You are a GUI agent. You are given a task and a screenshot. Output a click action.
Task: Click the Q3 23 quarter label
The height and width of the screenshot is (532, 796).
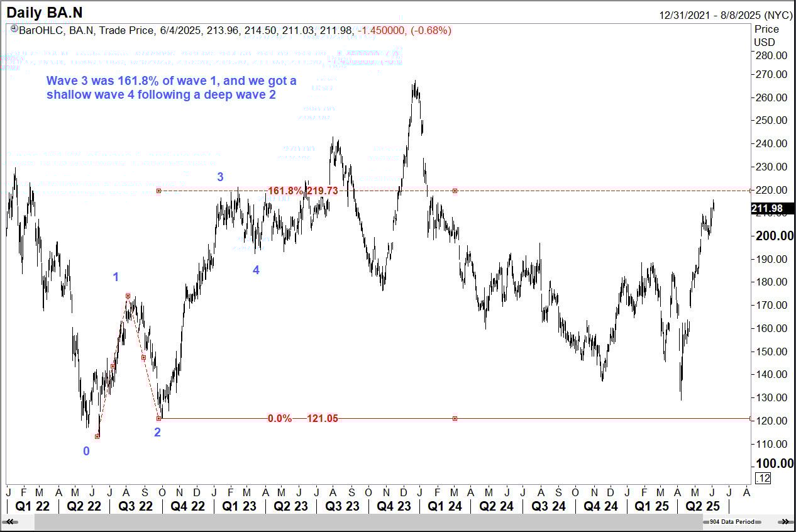(343, 506)
